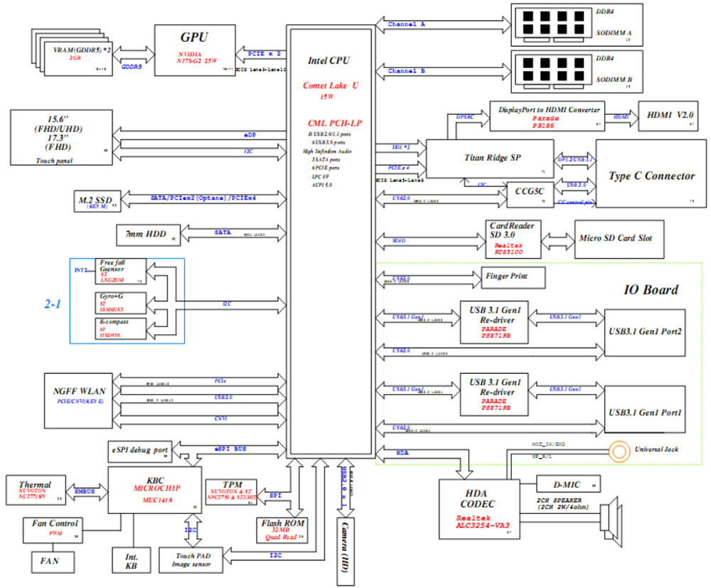711x588 pixels.
Task: Click the HDA bus label
Action: coord(402,452)
